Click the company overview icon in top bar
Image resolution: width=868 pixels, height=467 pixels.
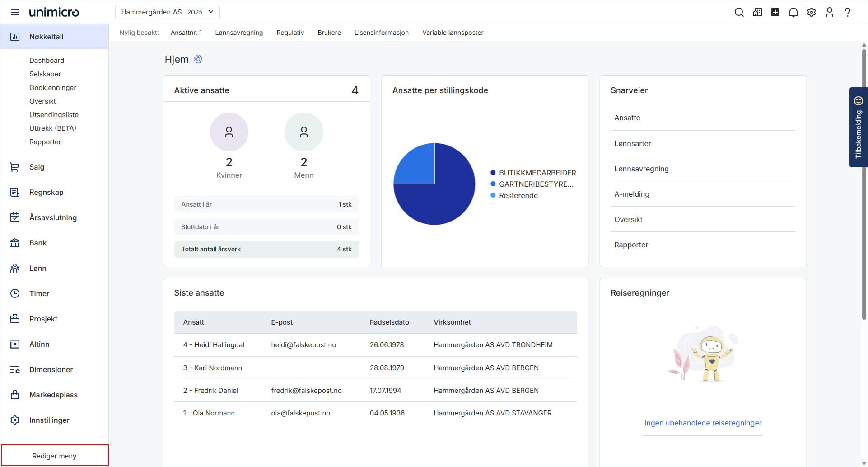point(757,12)
